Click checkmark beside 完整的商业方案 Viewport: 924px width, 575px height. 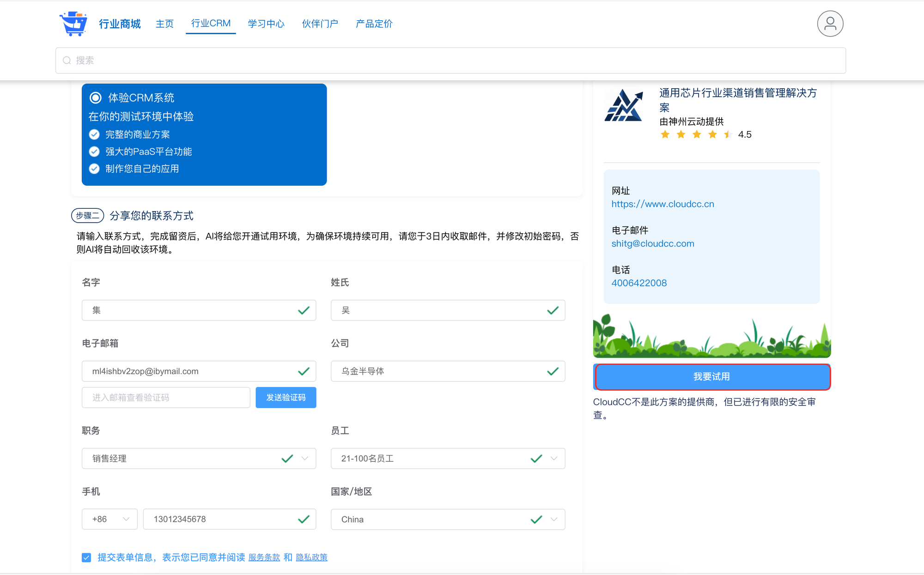click(x=94, y=134)
